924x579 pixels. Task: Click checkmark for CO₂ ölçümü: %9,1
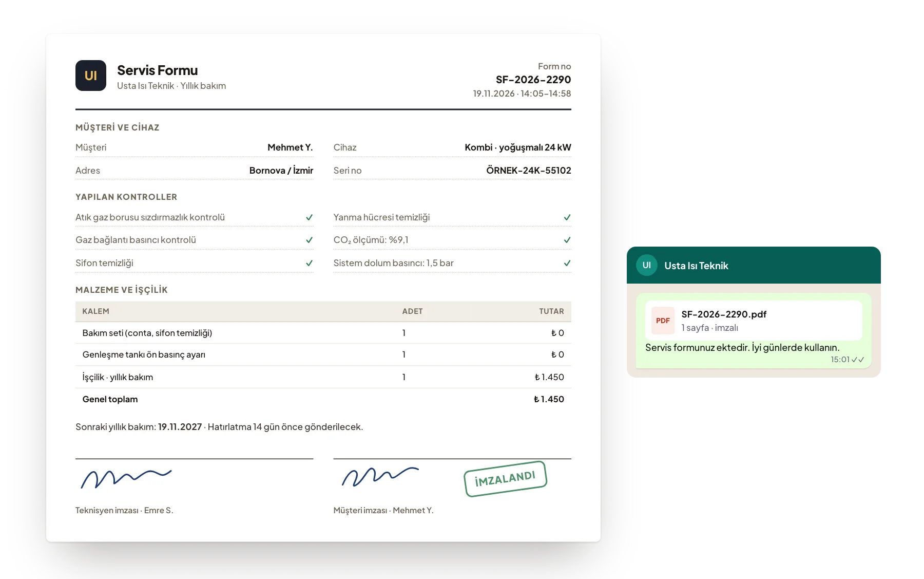pyautogui.click(x=567, y=240)
